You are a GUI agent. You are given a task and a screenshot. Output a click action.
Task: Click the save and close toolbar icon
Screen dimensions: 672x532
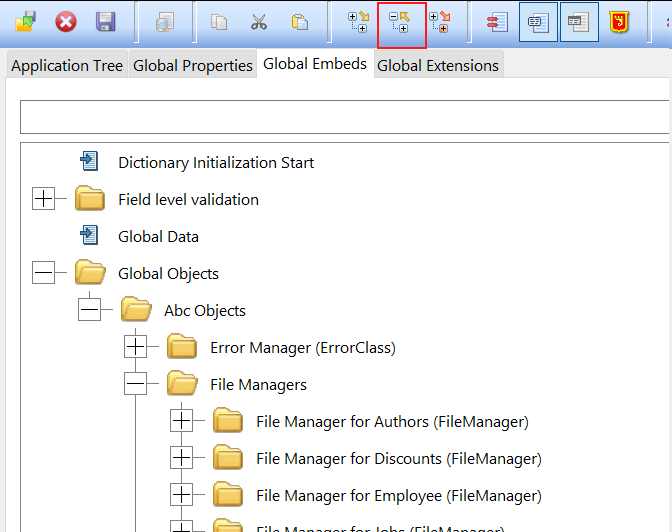tap(25, 22)
